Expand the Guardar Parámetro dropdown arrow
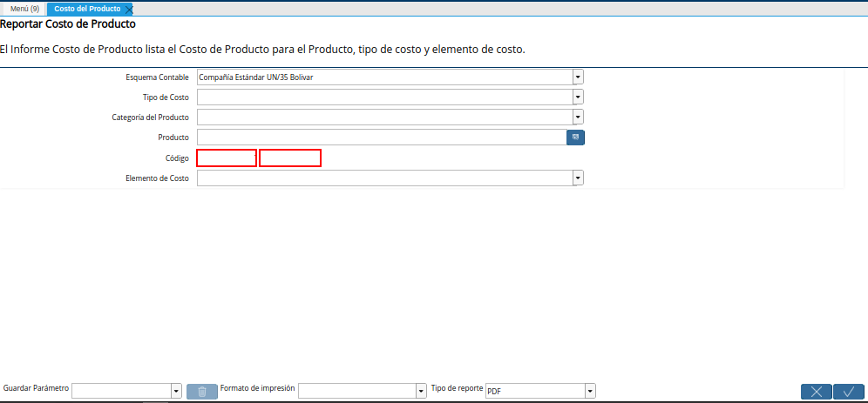The image size is (868, 403). click(x=177, y=392)
